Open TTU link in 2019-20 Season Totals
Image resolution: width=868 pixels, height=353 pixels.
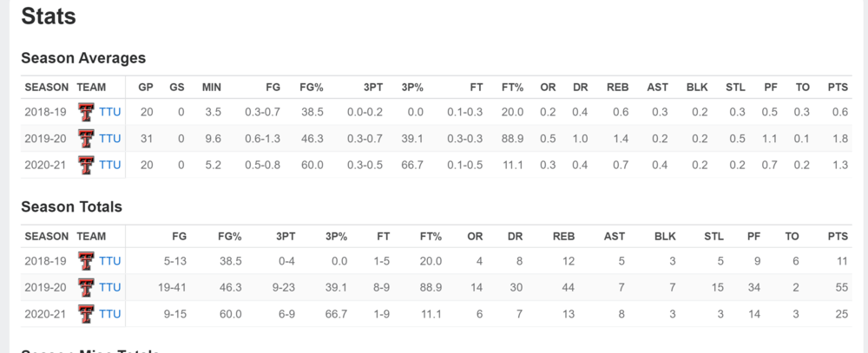tap(110, 287)
